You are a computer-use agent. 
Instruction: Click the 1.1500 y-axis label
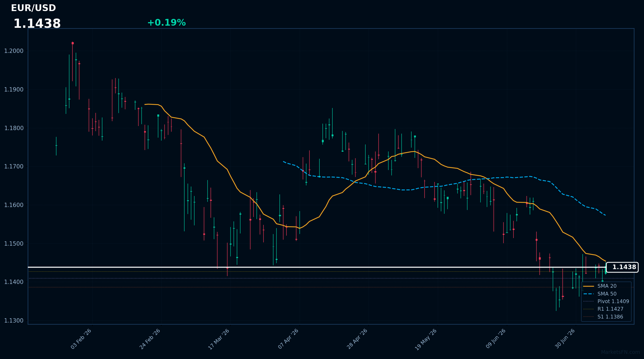click(14, 243)
